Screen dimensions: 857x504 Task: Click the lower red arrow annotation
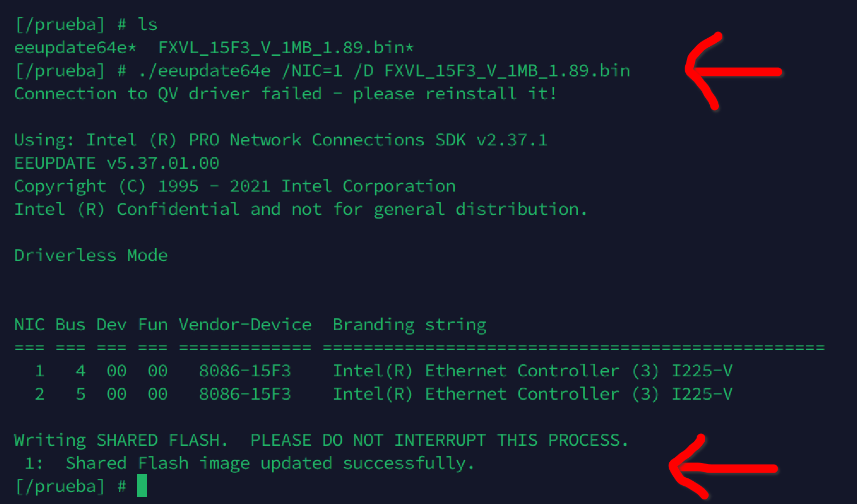click(723, 469)
